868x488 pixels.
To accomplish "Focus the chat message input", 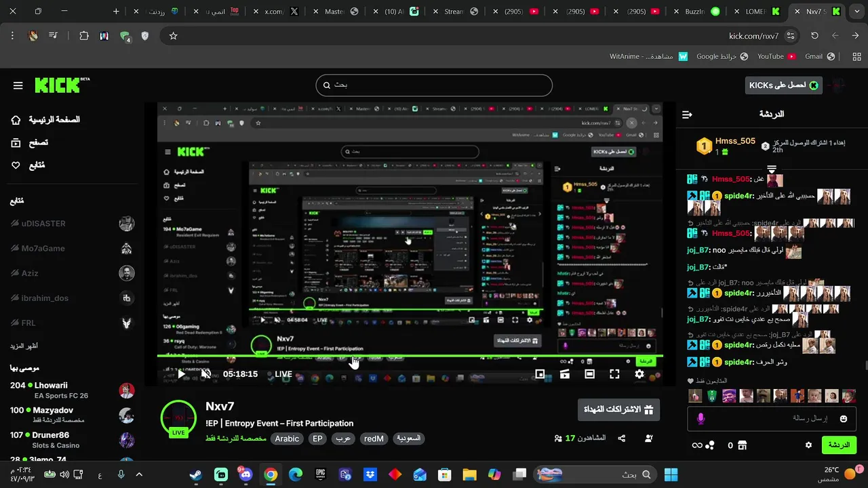I will pyautogui.click(x=772, y=419).
